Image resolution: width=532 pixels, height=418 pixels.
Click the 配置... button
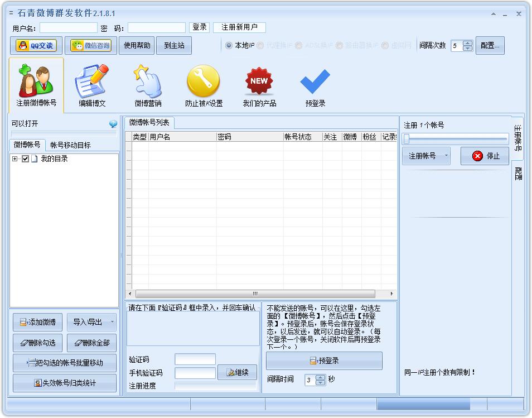click(490, 46)
